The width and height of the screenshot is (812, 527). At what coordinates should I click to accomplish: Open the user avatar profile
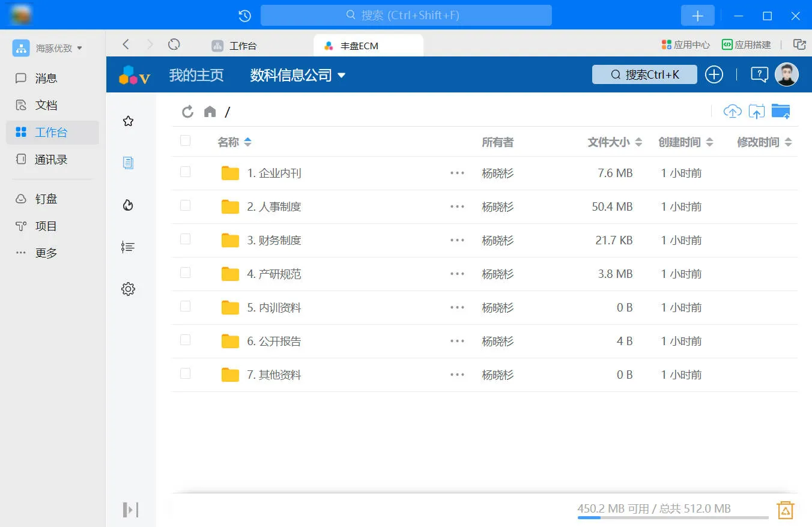click(786, 74)
